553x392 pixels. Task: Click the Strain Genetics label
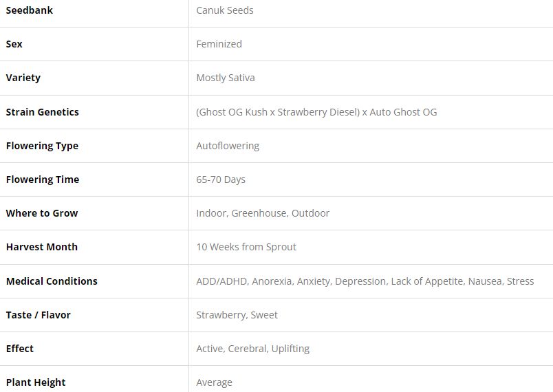point(43,112)
